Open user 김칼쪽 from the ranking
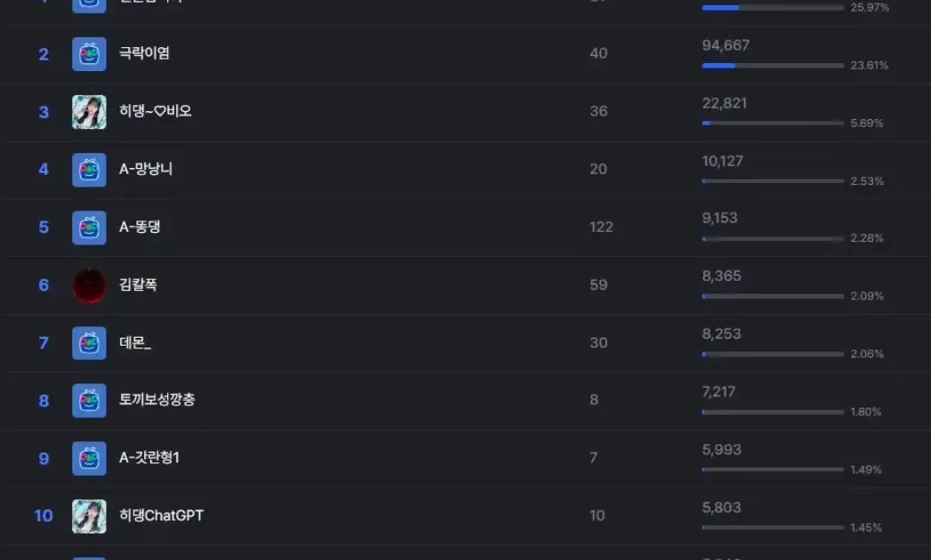Image resolution: width=931 pixels, height=560 pixels. coord(138,284)
